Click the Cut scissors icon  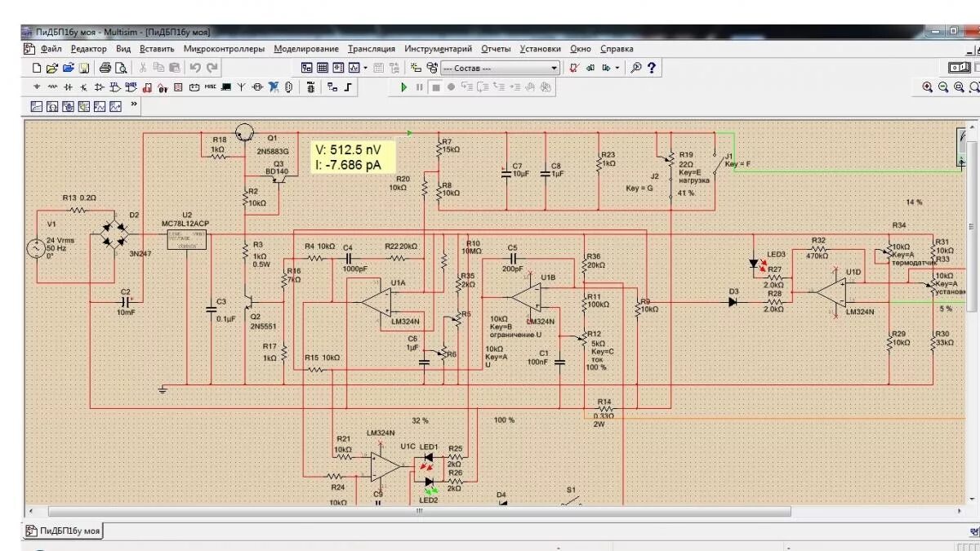tap(143, 69)
